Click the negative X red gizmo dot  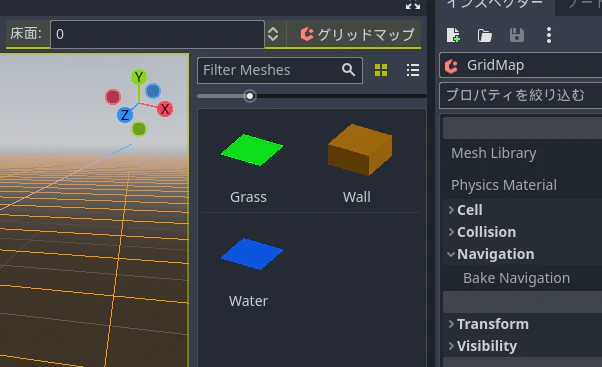113,97
